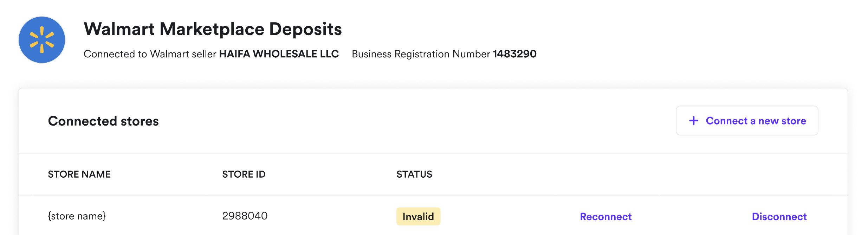Click the word Invalid in the status column
The height and width of the screenshot is (235, 868).
point(418,216)
